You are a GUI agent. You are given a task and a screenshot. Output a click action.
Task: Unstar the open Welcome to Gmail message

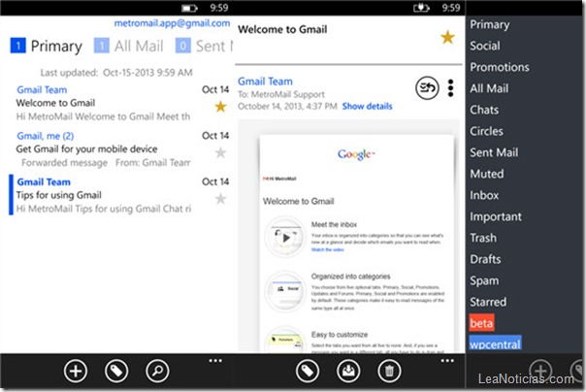[447, 38]
